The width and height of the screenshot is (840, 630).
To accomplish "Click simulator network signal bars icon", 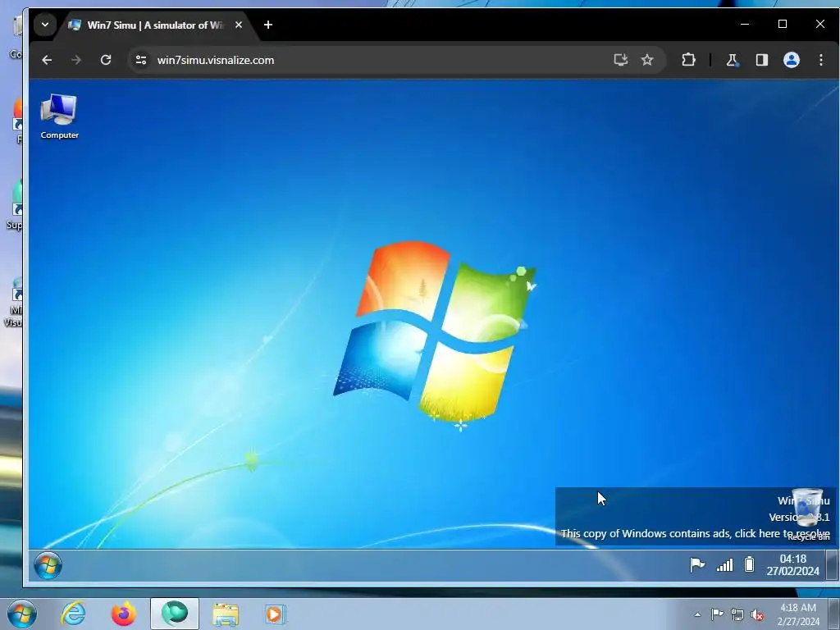I will (725, 564).
